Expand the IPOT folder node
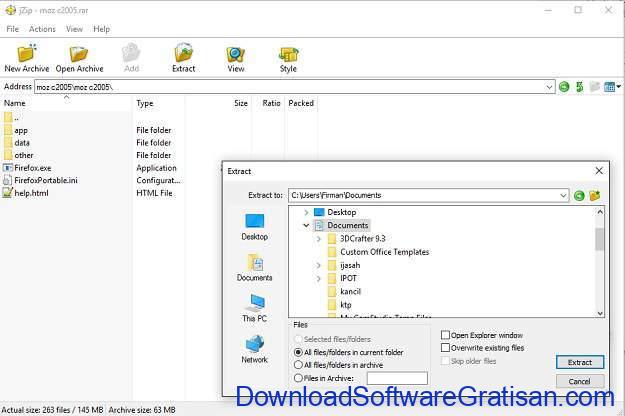 point(318,279)
